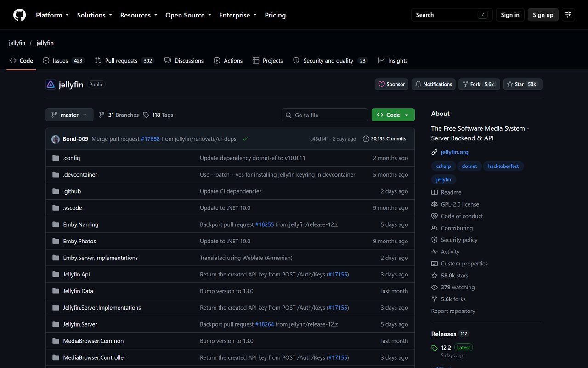Click the Jellyfin repository avatar icon
The width and height of the screenshot is (588, 368).
51,84
